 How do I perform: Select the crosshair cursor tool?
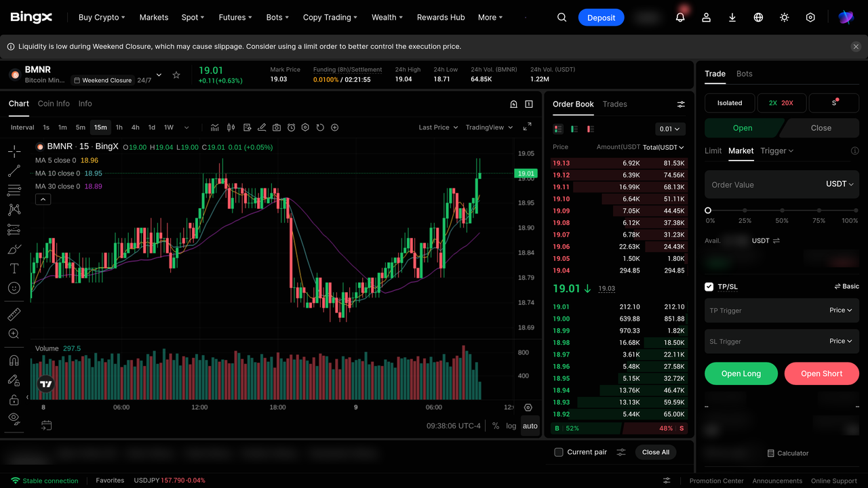point(14,151)
